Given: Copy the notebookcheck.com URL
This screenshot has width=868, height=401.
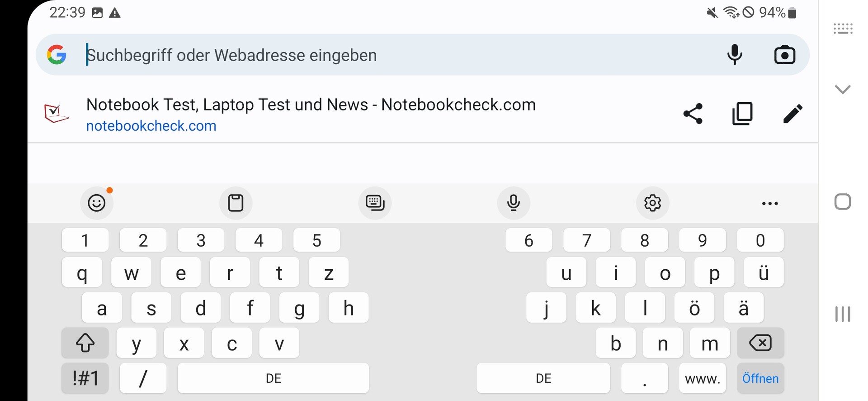Looking at the screenshot, I should point(742,114).
